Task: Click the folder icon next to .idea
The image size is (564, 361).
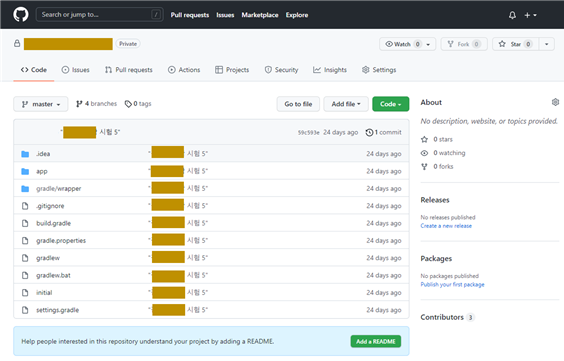Action: [25, 154]
